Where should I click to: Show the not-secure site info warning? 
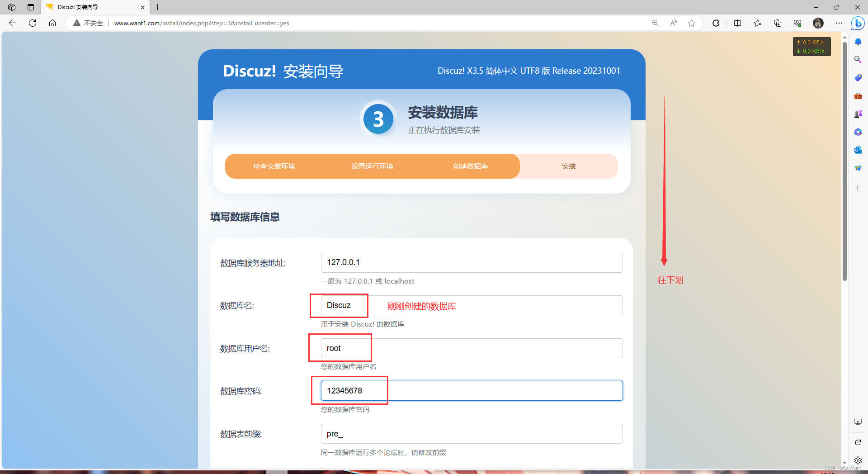[88, 23]
